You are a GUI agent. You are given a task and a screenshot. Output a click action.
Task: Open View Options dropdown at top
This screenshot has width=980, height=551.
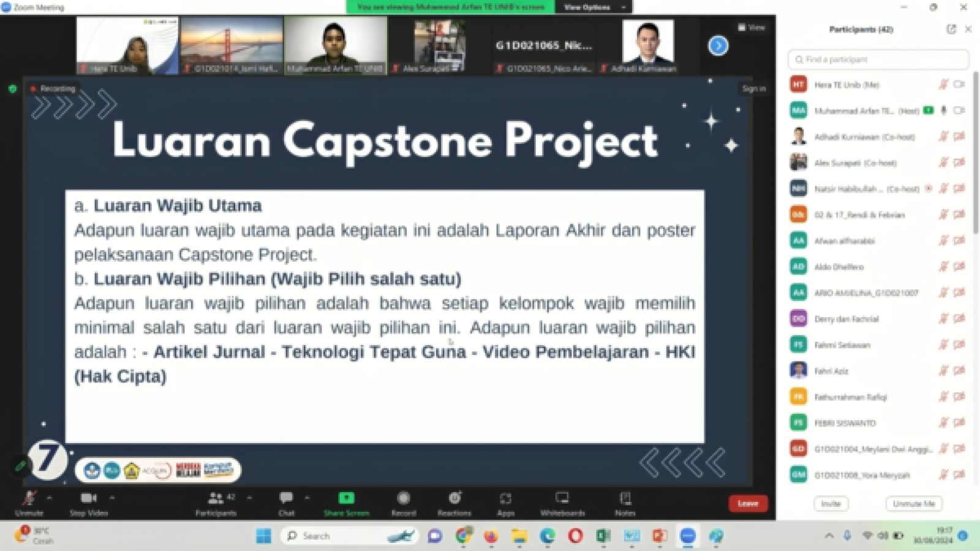pos(594,7)
